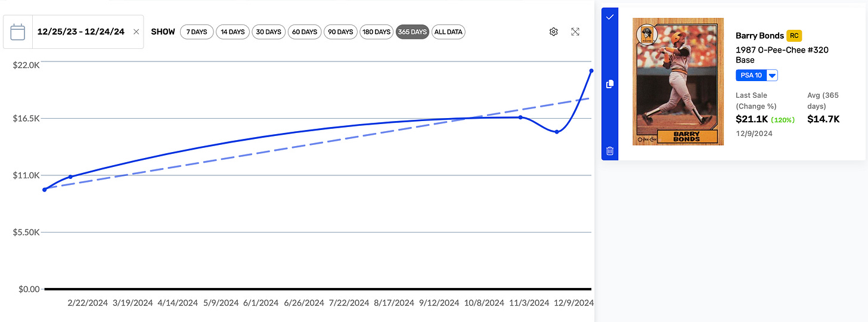
Task: Delete the card using the trash icon
Action: point(610,151)
